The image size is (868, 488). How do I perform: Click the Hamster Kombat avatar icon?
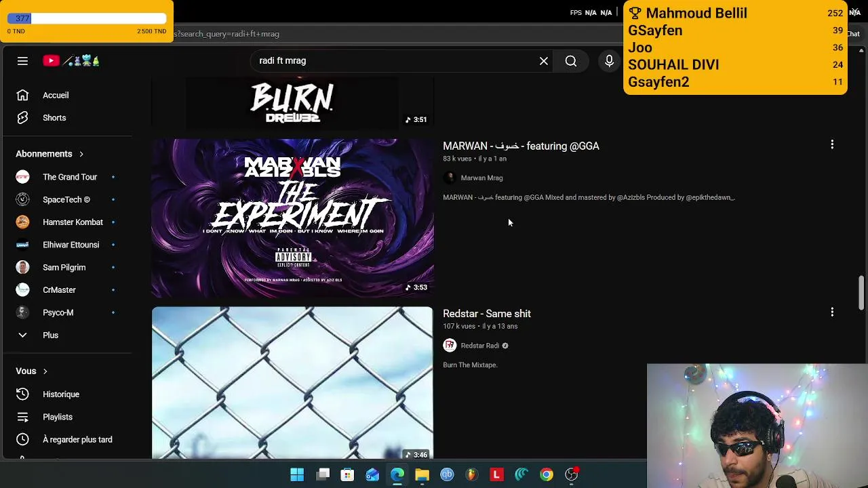(22, 222)
